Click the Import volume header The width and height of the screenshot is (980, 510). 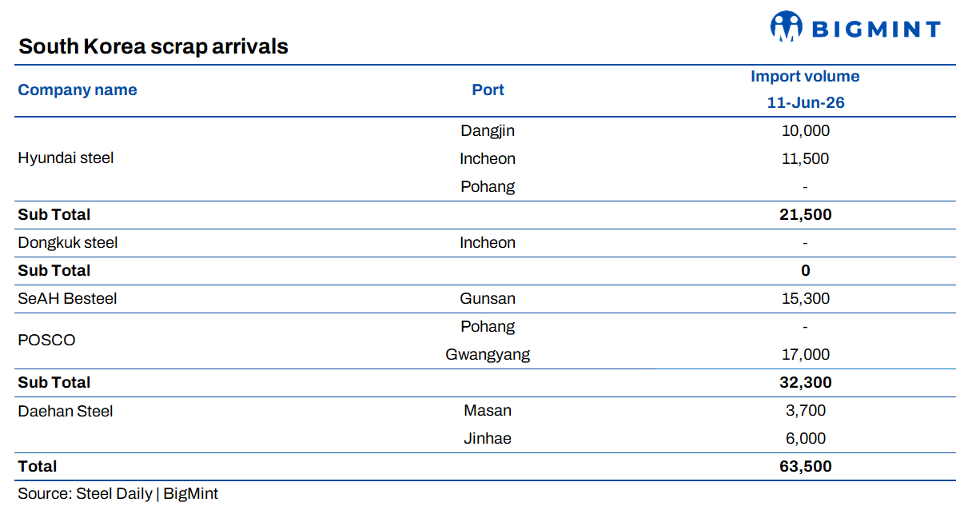(x=805, y=77)
